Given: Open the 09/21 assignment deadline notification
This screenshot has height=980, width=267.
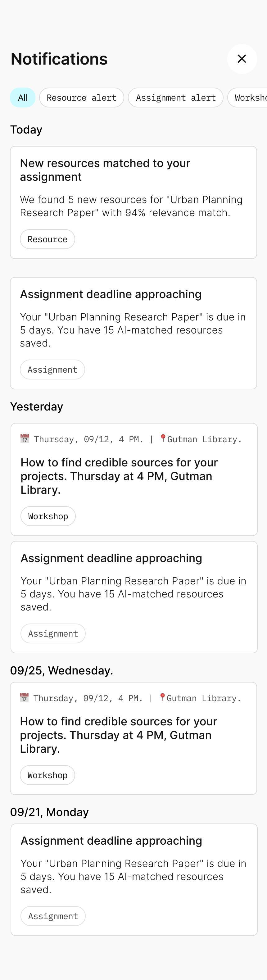Looking at the screenshot, I should pos(111,841).
